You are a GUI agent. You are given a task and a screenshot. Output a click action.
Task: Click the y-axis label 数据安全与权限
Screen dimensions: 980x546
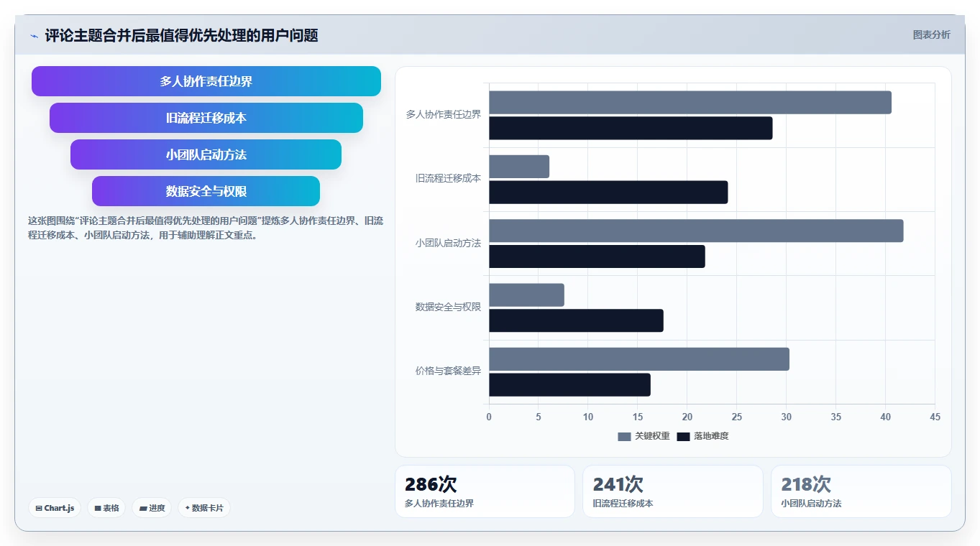[448, 307]
